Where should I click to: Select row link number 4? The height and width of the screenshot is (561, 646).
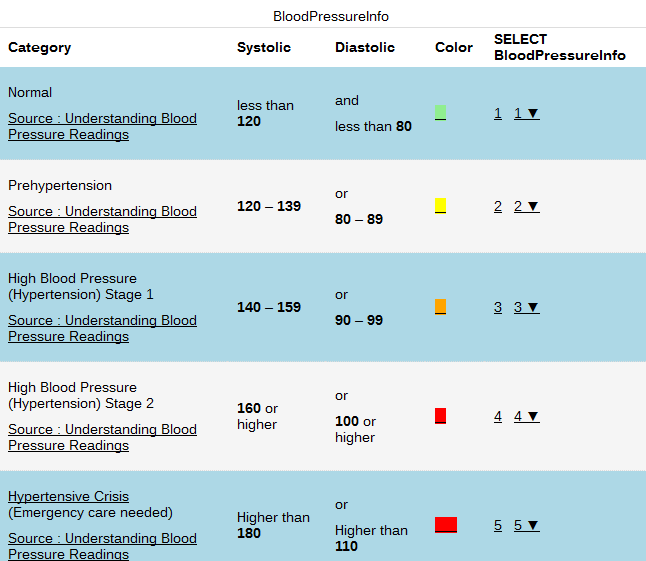point(498,417)
